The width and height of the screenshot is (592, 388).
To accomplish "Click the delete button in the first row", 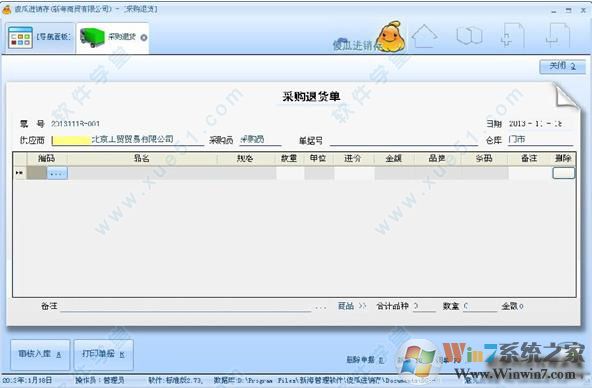I will point(563,173).
